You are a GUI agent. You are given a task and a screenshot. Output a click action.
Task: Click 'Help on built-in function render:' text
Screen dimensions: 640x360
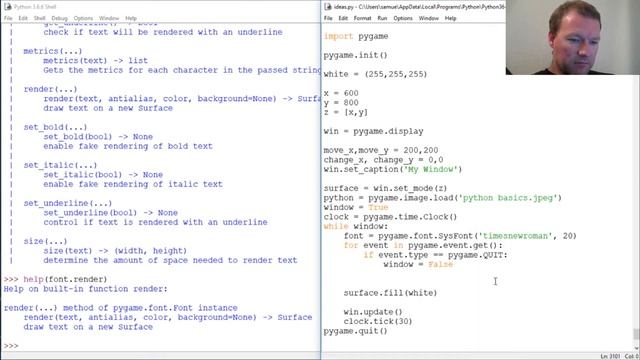point(86,289)
